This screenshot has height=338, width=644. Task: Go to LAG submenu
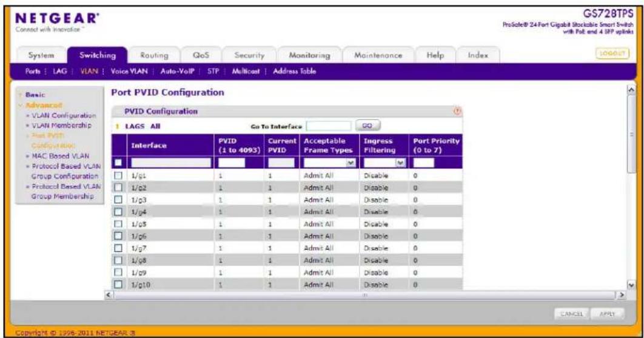60,71
